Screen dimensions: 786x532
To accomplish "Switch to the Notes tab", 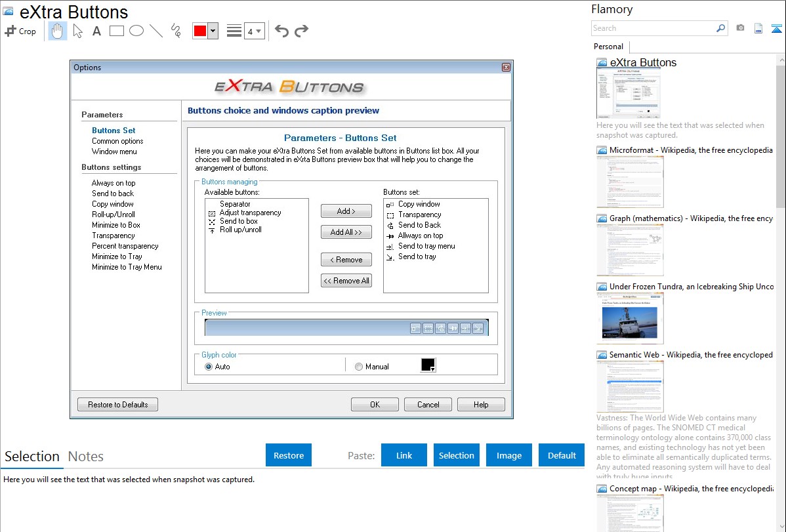I will click(86, 457).
